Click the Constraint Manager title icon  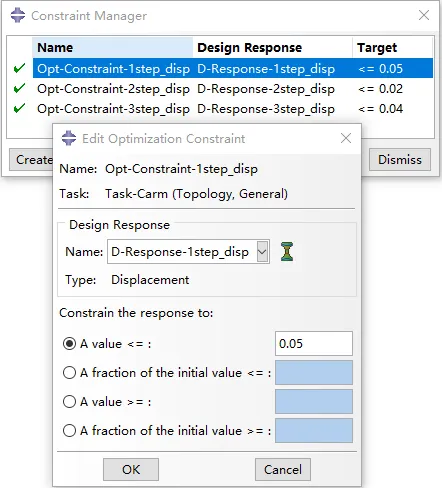(x=18, y=15)
